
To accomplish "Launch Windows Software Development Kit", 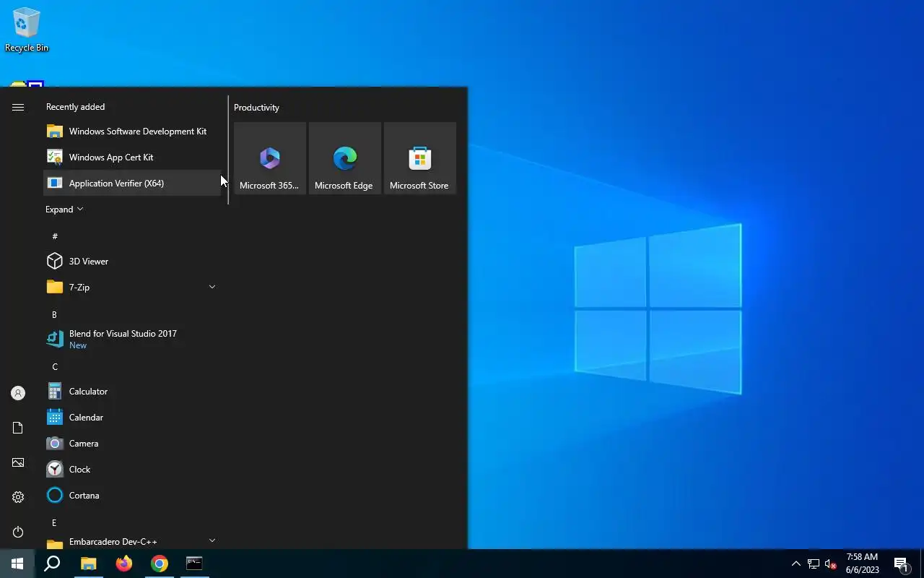I will 132,131.
